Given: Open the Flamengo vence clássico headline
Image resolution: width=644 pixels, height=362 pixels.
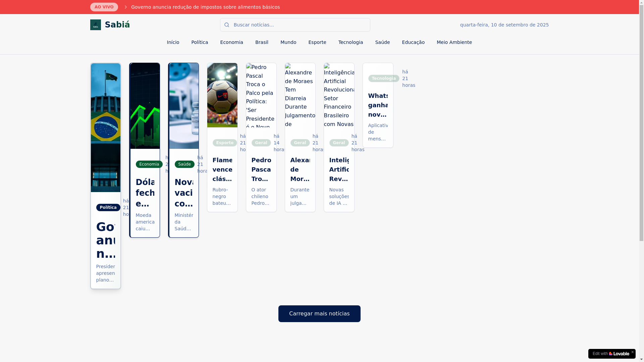Looking at the screenshot, I should coord(222,170).
